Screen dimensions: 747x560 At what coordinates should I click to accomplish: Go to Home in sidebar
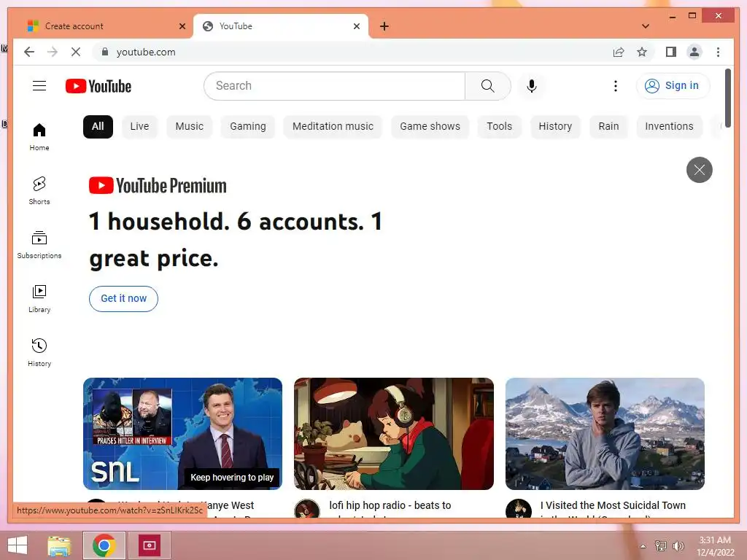click(x=39, y=137)
